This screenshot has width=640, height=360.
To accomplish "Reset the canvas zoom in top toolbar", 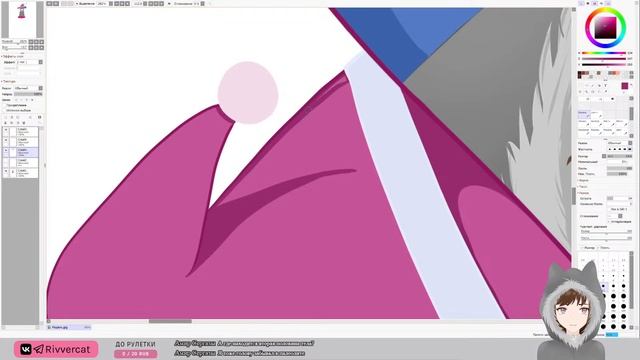I will (x=127, y=3).
